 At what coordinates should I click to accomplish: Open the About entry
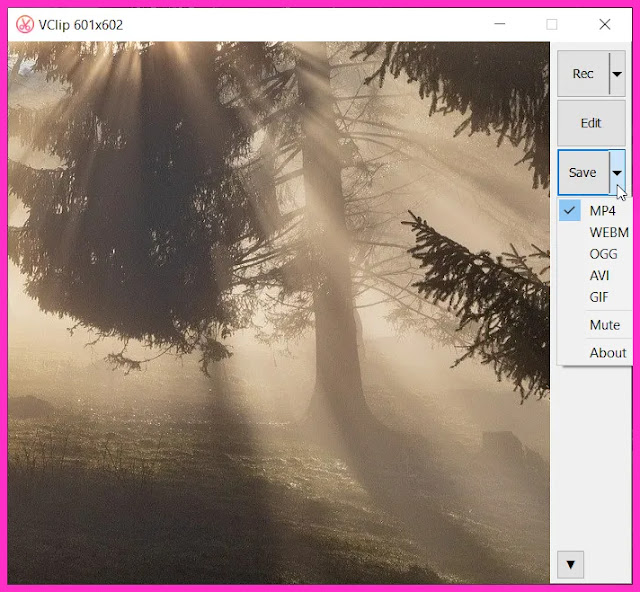(x=595, y=353)
